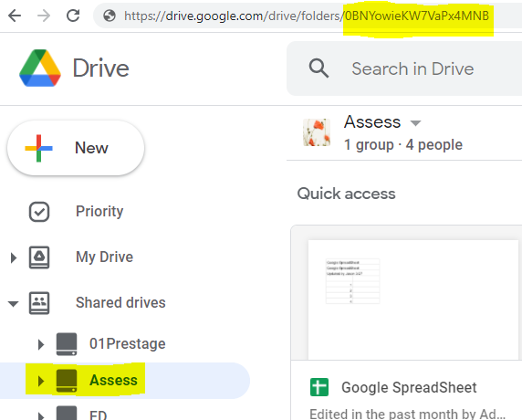Open the Google SpreadSheet file name
The height and width of the screenshot is (420, 522).
[409, 387]
